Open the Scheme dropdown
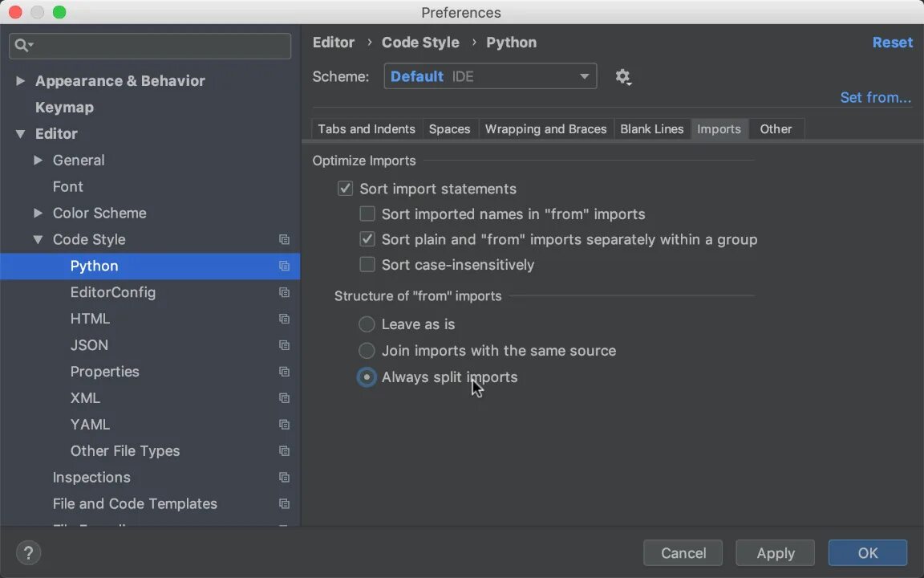This screenshot has width=924, height=578. coord(490,77)
